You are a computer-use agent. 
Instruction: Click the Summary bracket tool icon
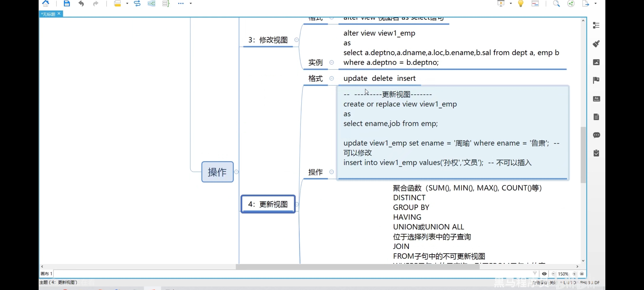[x=166, y=3]
